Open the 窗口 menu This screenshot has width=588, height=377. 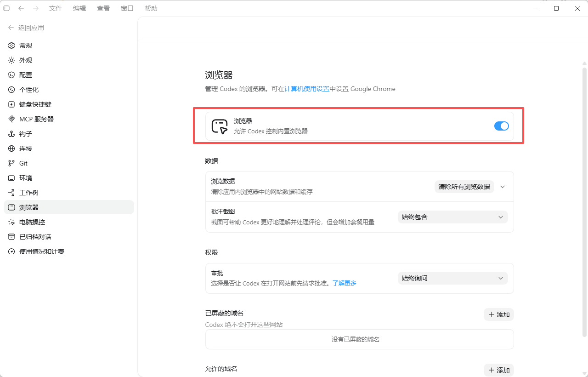(127, 8)
